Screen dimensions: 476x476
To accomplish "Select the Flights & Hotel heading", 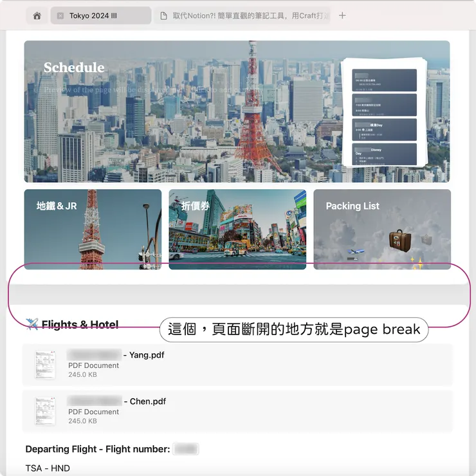I will tap(80, 325).
